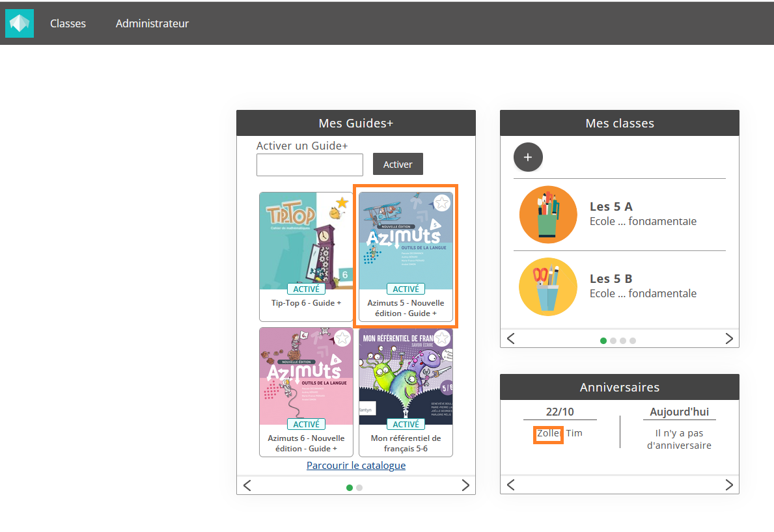Show next classes in Mes classes
The height and width of the screenshot is (532, 774).
click(x=729, y=339)
